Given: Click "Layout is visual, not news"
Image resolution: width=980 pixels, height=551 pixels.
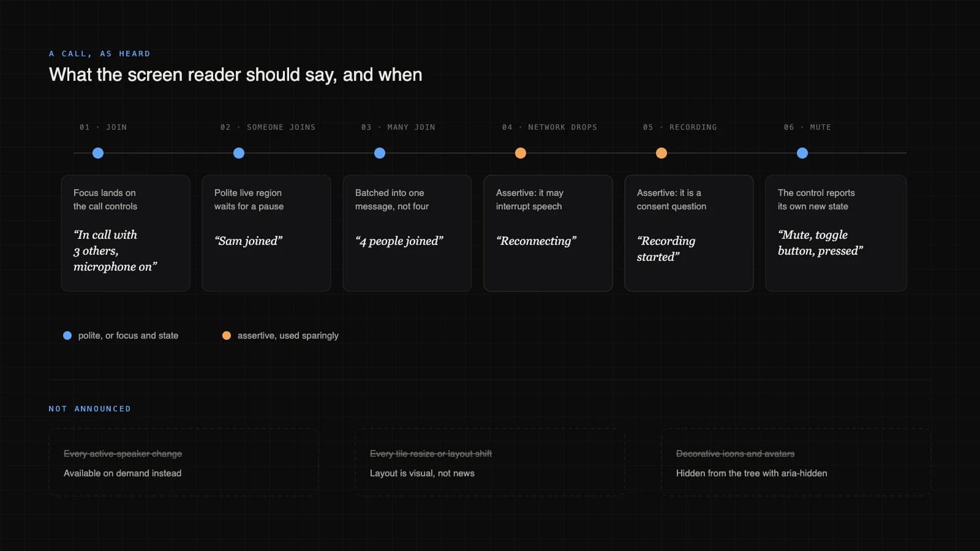Looking at the screenshot, I should click(422, 473).
